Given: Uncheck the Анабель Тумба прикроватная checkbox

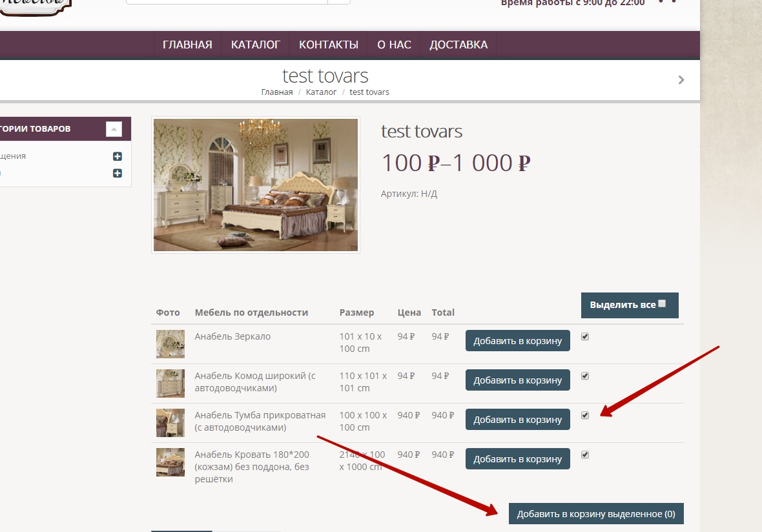Looking at the screenshot, I should tap(585, 415).
